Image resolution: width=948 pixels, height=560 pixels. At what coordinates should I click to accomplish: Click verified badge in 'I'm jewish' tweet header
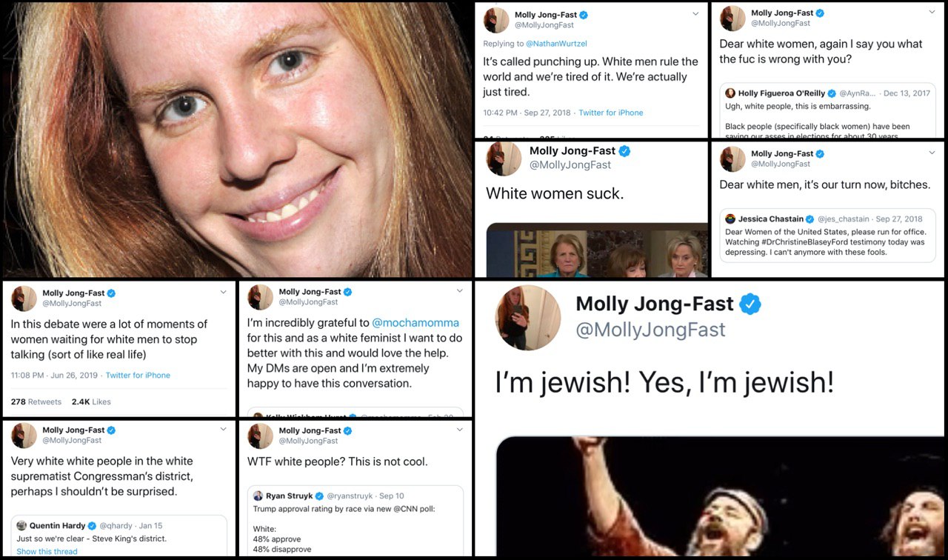tap(750, 304)
